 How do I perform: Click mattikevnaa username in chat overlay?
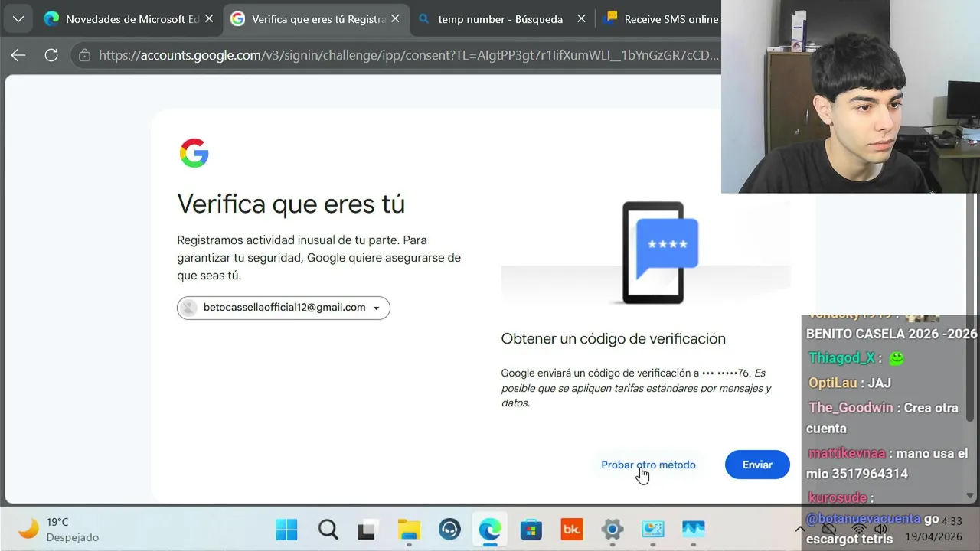[846, 453]
